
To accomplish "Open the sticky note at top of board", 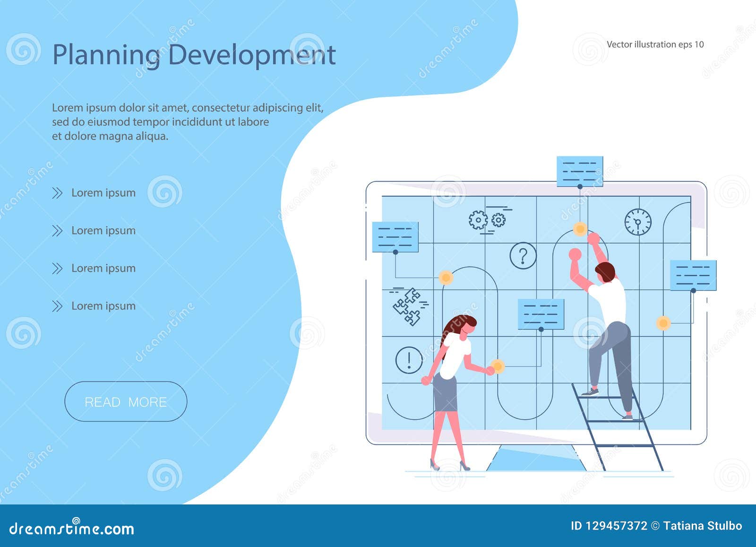I will 580,170.
